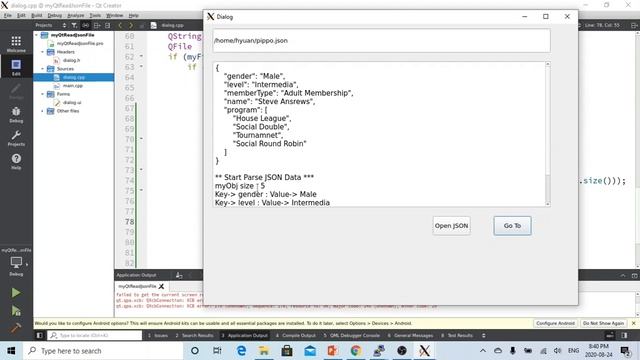
Task: Select main.cpp in project tree
Action: coord(73,86)
